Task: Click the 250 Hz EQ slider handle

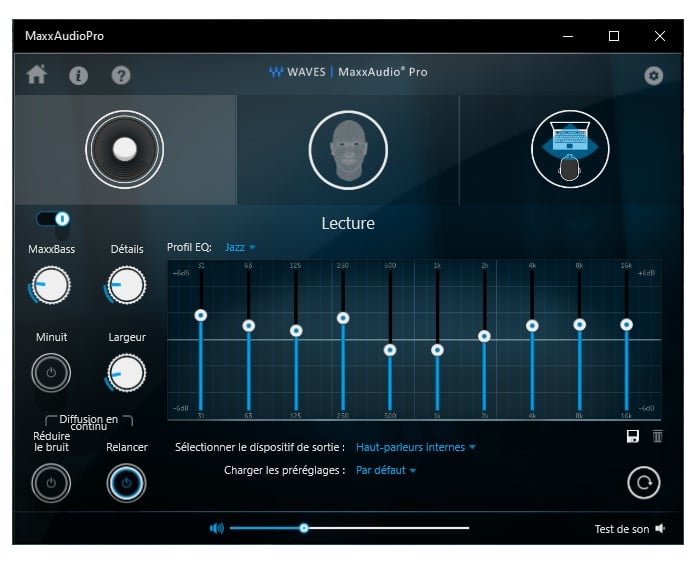Action: pyautogui.click(x=343, y=318)
